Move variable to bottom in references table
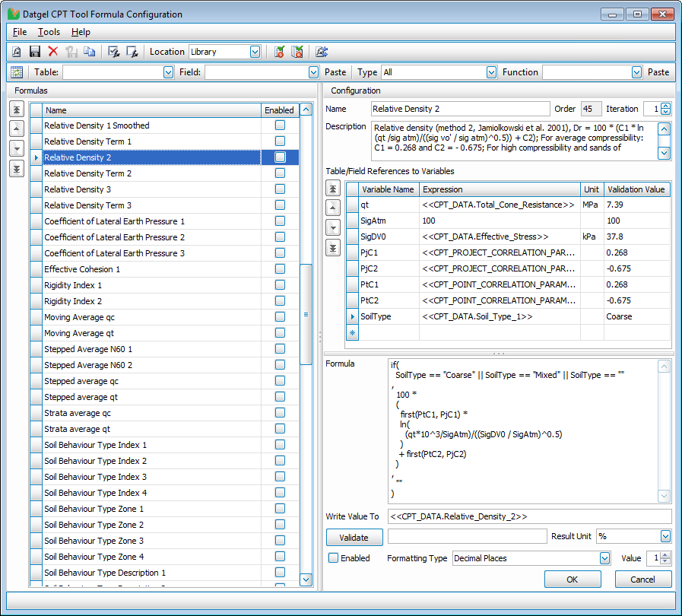Screen dimensions: 682x616 tap(331, 247)
